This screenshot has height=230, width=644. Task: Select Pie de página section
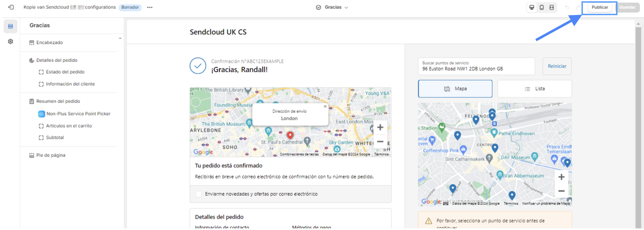51,155
